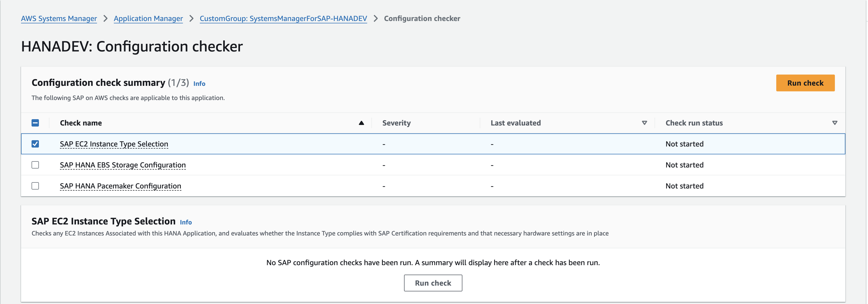The height and width of the screenshot is (304, 868).
Task: Open Info next to Configuration check summary
Action: tap(199, 83)
